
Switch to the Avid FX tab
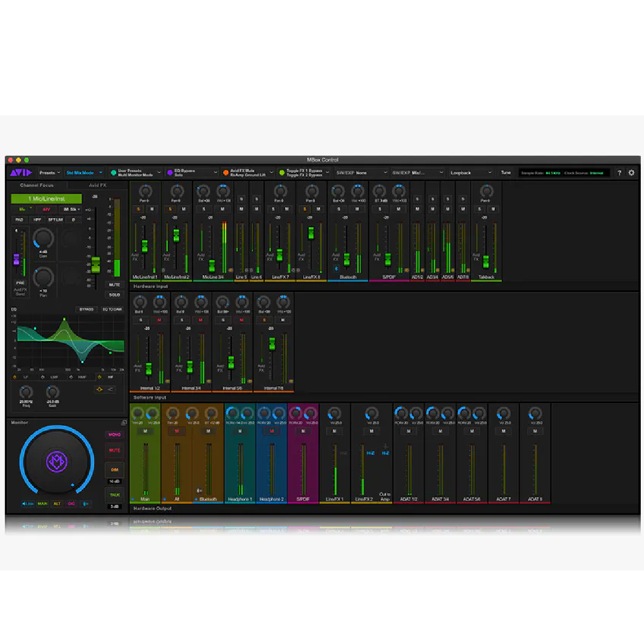[x=98, y=185]
